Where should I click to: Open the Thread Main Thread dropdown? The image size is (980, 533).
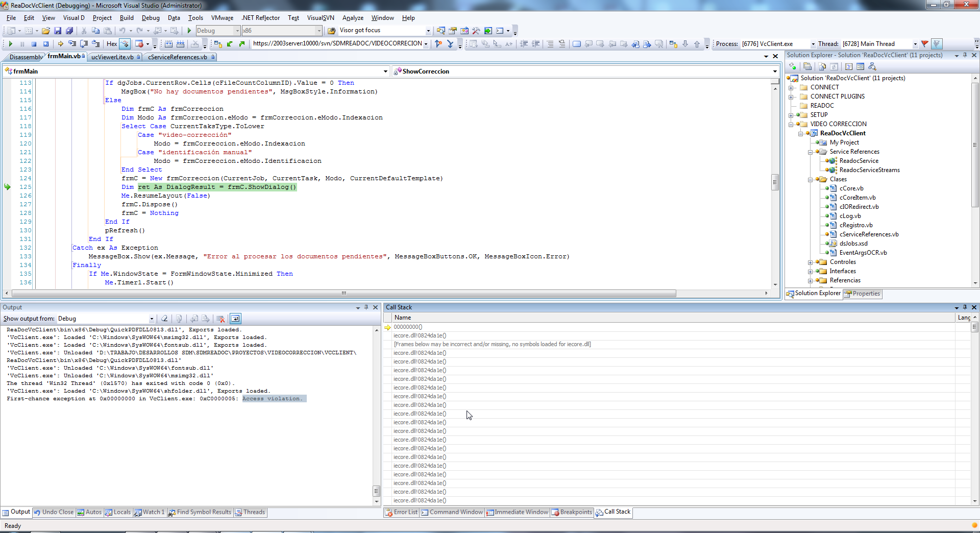pyautogui.click(x=915, y=44)
